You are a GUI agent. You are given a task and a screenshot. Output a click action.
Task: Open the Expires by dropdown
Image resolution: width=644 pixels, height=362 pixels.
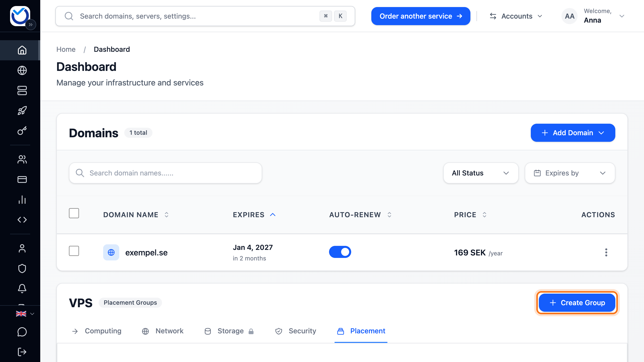tap(570, 173)
